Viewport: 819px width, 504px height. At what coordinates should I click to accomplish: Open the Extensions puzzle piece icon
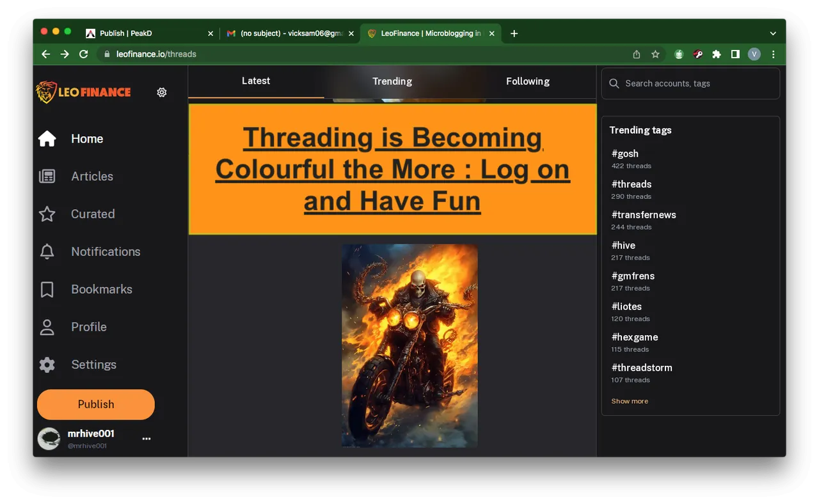click(x=717, y=54)
